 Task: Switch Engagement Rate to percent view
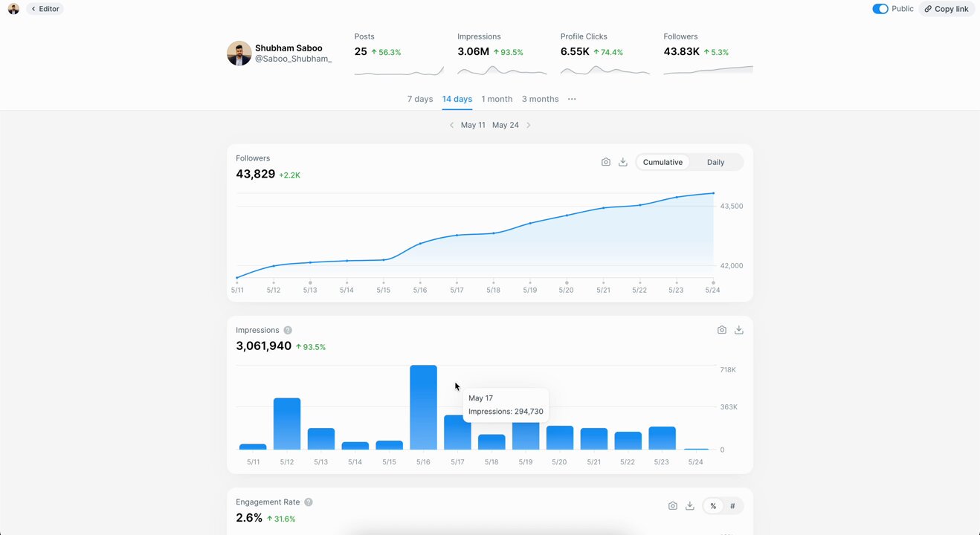tap(713, 506)
